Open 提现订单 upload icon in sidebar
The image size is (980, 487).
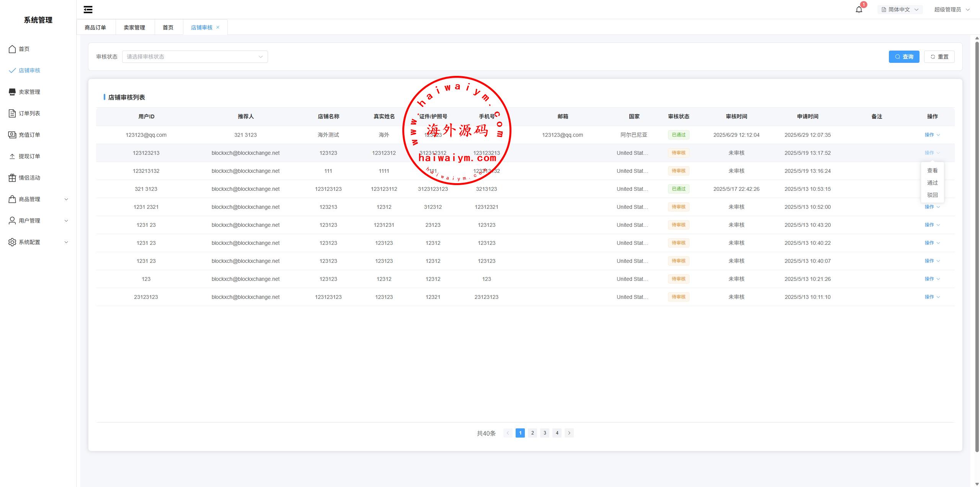click(12, 156)
